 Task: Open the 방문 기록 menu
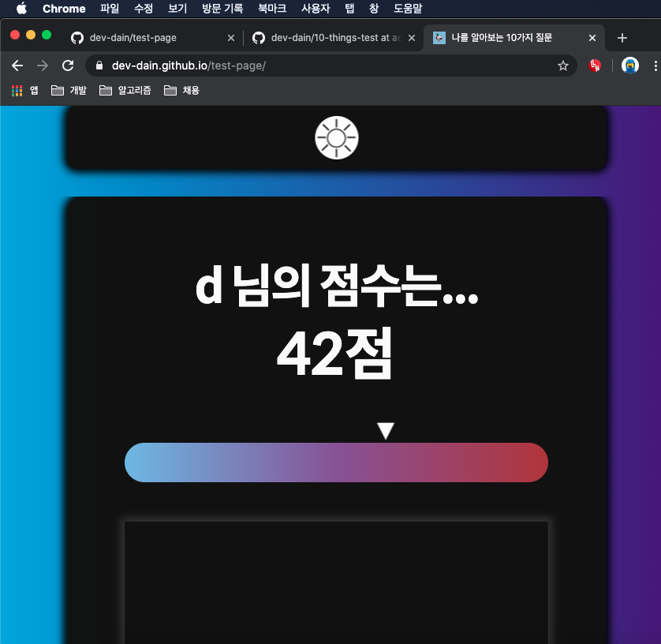coord(222,9)
